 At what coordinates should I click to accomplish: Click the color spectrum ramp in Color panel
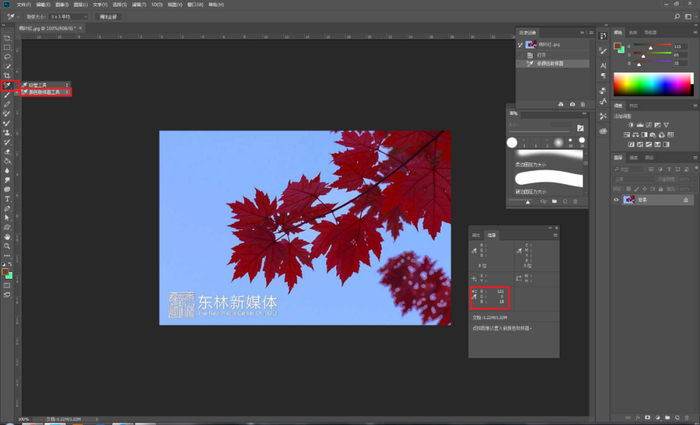[653, 84]
